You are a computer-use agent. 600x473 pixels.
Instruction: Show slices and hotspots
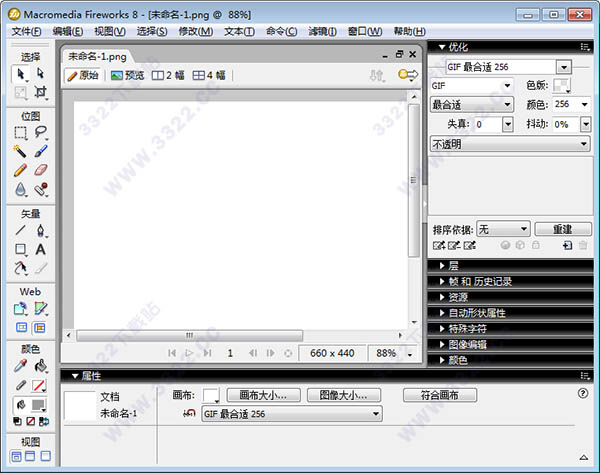(x=40, y=328)
